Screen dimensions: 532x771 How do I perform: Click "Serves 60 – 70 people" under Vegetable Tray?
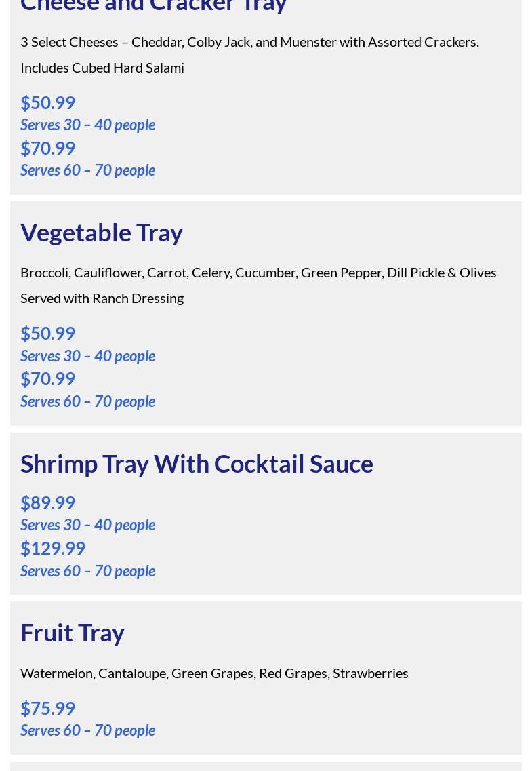87,401
